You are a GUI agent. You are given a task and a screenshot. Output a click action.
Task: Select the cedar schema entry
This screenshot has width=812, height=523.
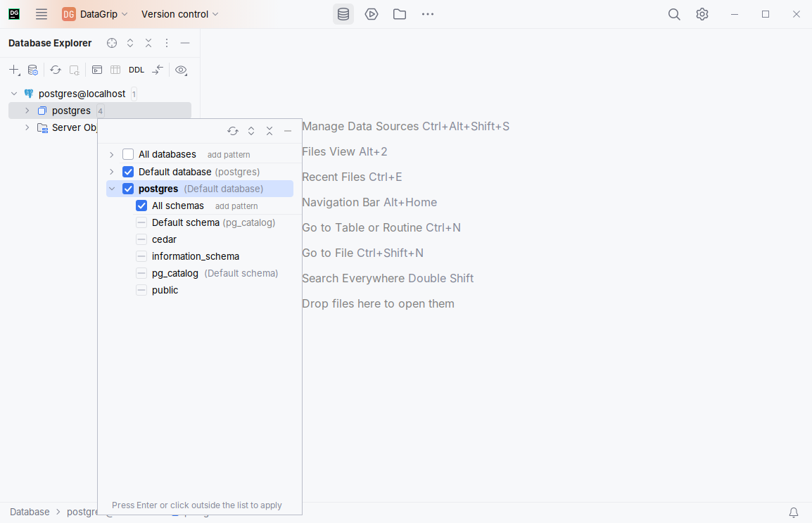164,239
